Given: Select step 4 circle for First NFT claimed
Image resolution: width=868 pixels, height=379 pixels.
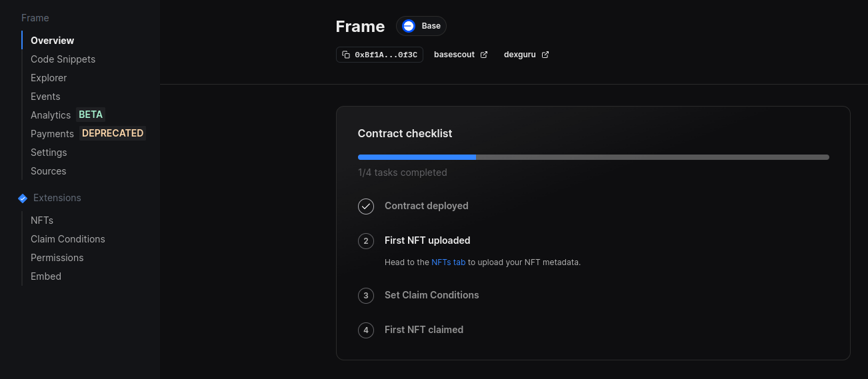Looking at the screenshot, I should (x=366, y=330).
